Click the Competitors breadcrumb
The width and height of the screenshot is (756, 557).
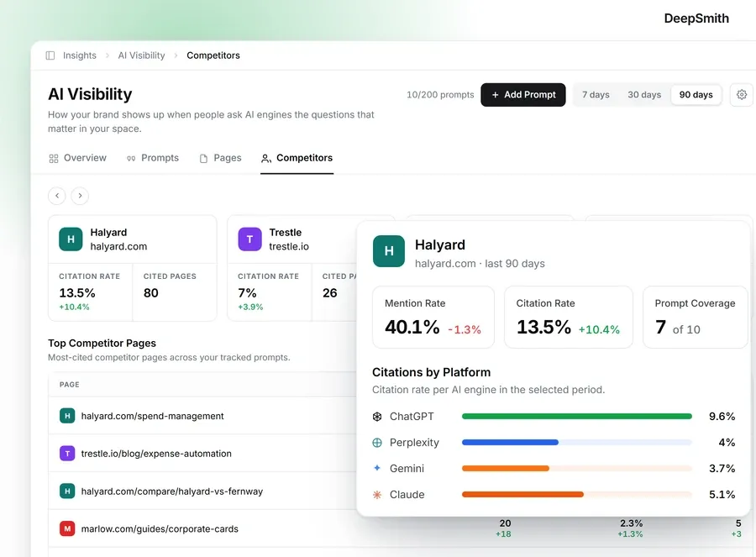pos(213,55)
